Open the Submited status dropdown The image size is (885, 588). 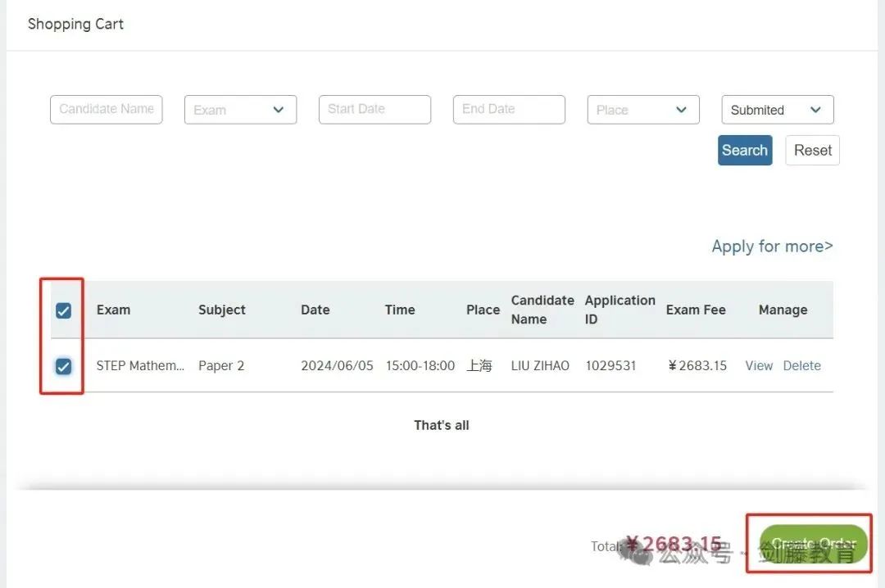[x=776, y=110]
